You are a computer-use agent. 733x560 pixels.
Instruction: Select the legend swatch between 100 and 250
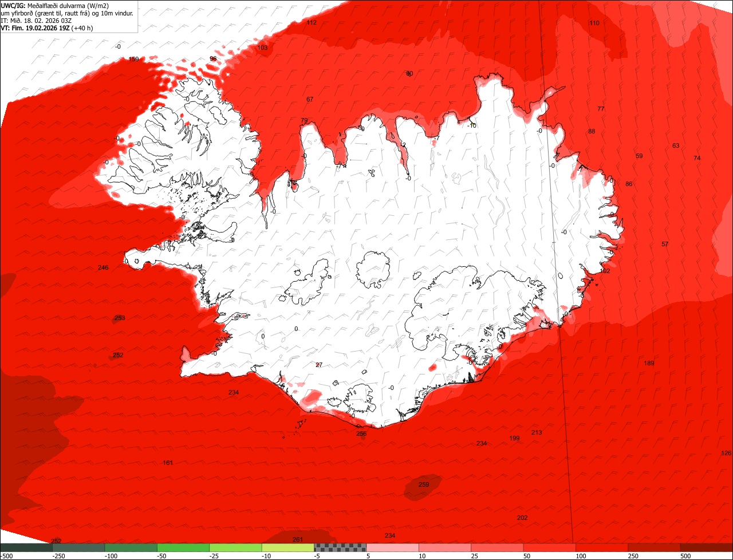click(602, 547)
